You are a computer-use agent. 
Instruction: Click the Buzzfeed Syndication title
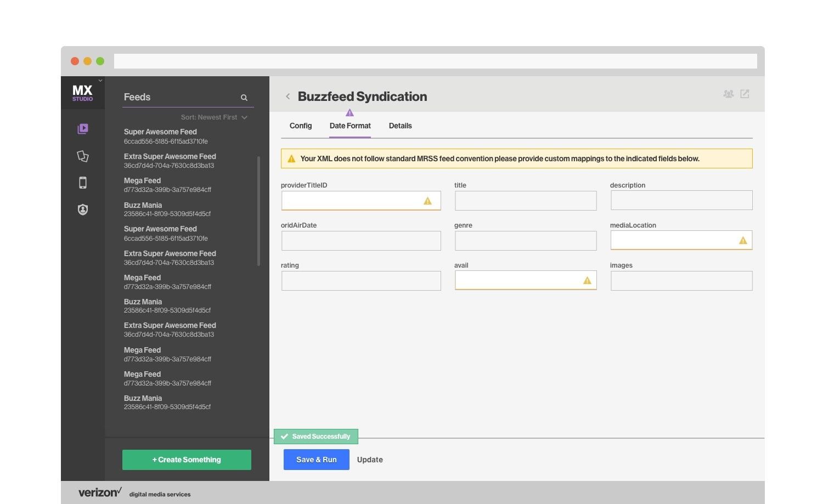(362, 97)
